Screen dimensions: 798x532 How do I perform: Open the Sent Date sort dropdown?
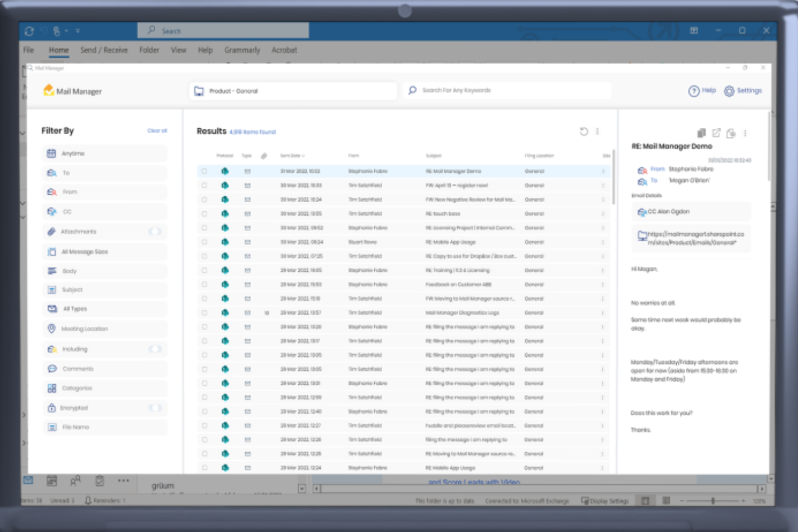[x=292, y=155]
